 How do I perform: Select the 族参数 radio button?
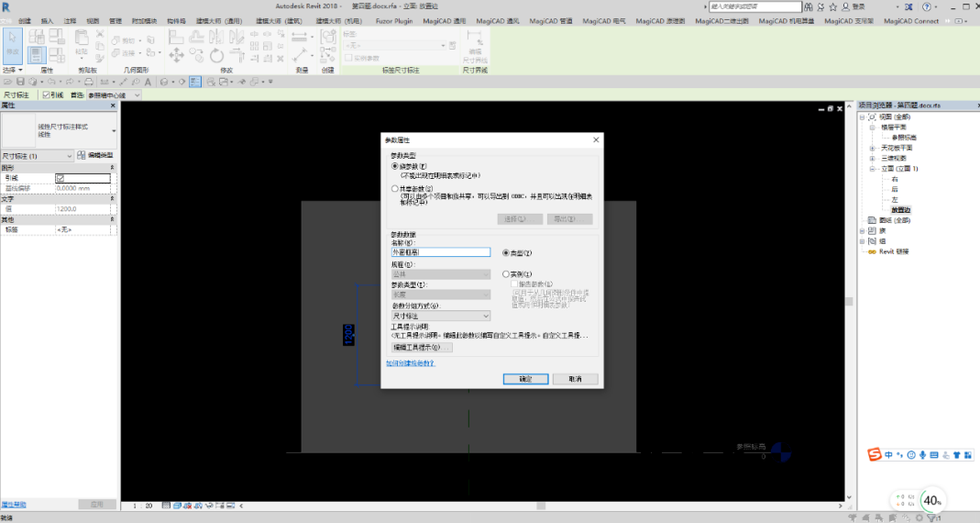[x=394, y=166]
